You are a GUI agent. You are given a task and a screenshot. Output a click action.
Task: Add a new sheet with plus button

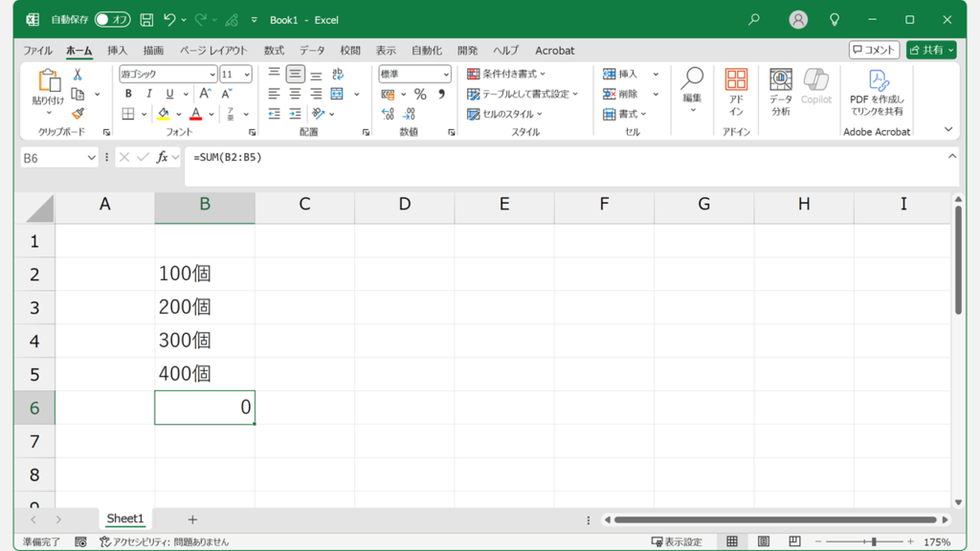(x=192, y=519)
